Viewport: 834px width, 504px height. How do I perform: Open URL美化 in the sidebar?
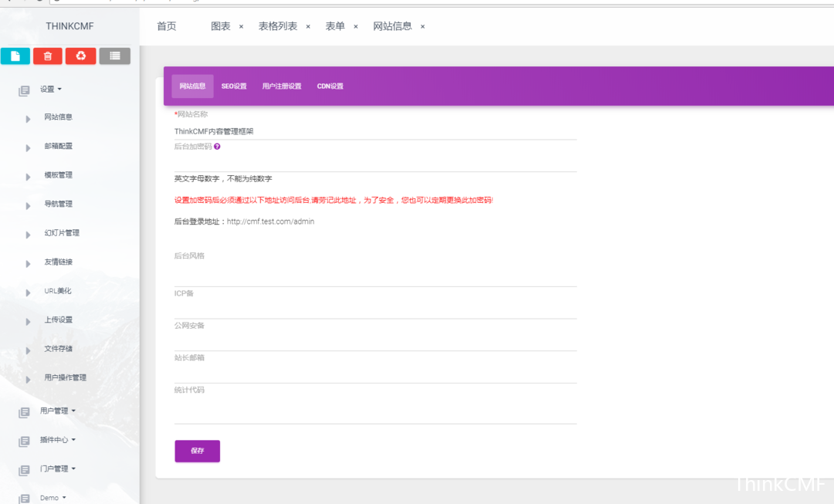pos(58,291)
